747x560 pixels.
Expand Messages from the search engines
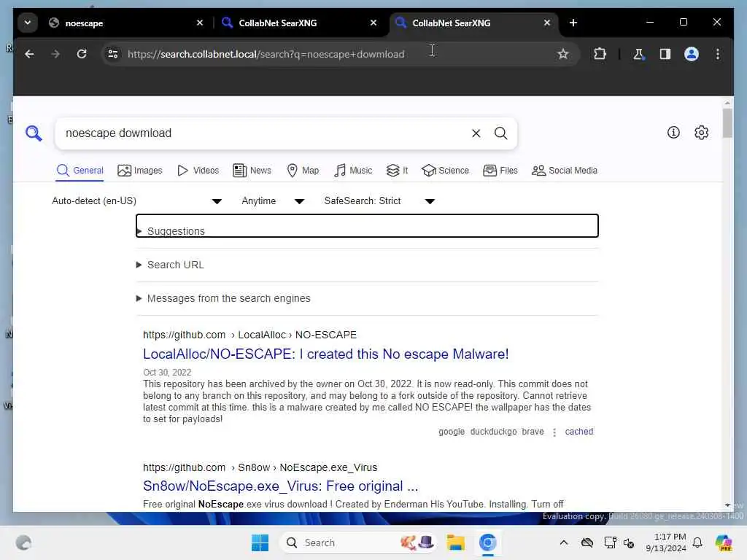pyautogui.click(x=367, y=298)
